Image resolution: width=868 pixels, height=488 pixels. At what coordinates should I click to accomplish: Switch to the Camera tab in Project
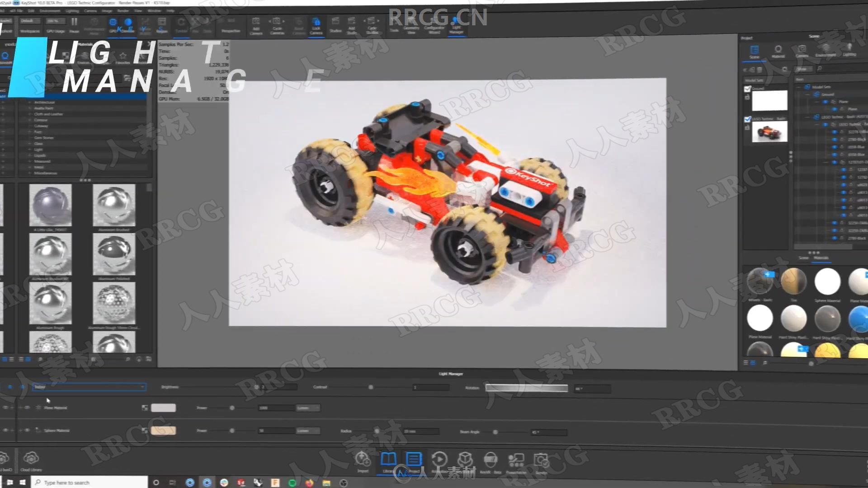tap(802, 51)
